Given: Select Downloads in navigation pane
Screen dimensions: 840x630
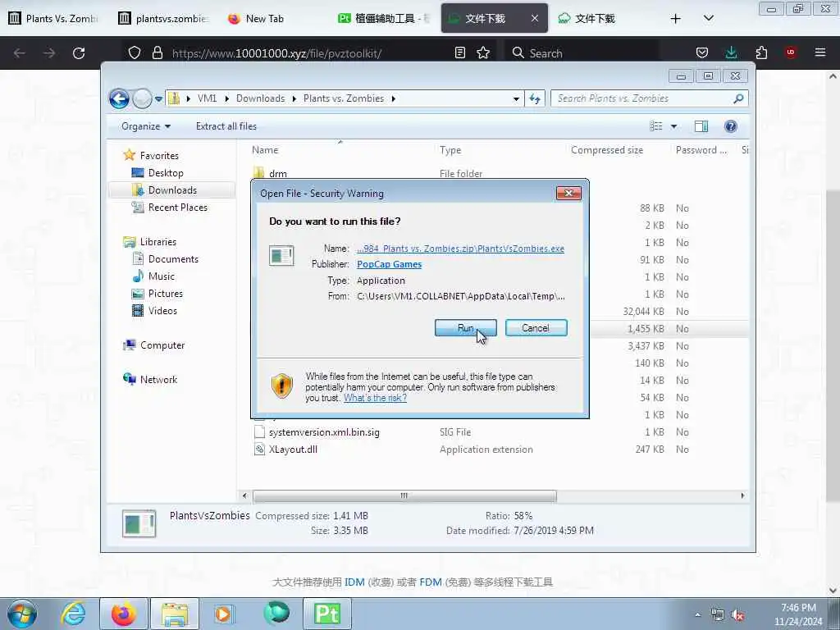Looking at the screenshot, I should click(x=172, y=190).
